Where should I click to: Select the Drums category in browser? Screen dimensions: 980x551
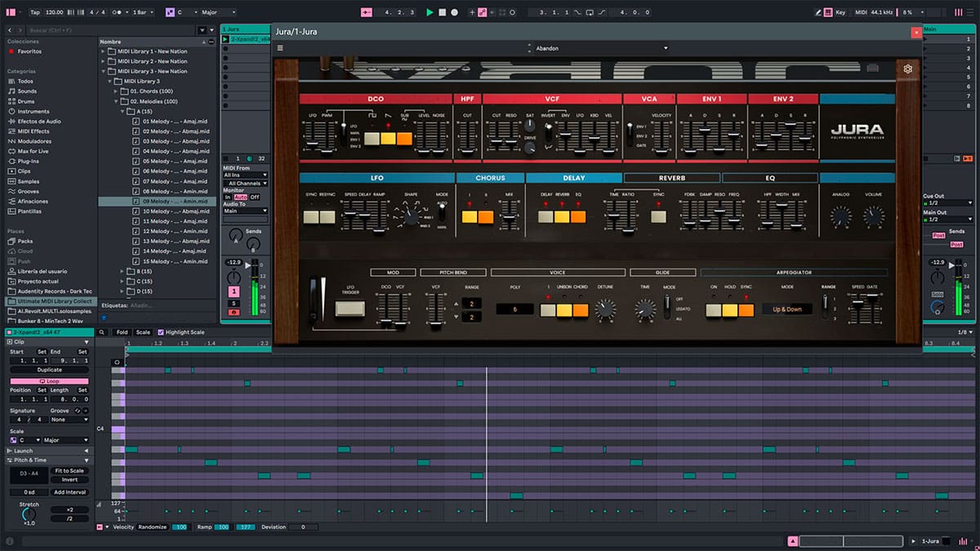point(26,101)
